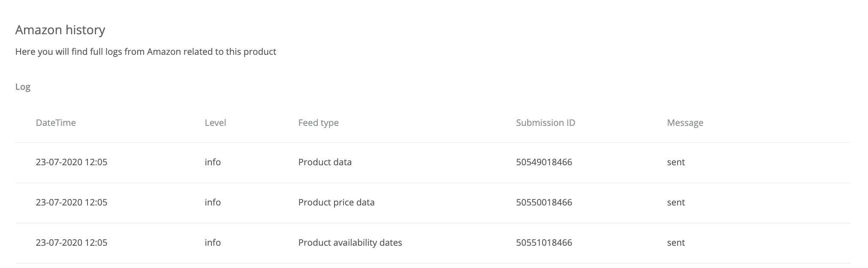Select the Product availability dates row
The image size is (868, 268).
350,243
